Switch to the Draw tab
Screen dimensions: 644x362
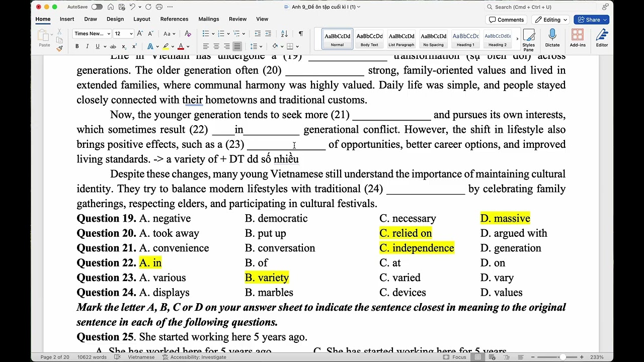(91, 19)
